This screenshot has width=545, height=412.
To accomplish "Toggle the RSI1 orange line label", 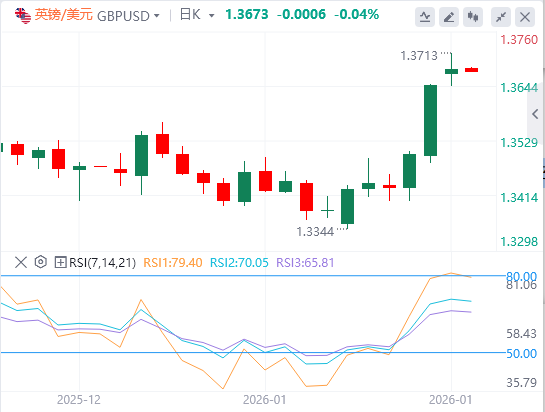I will (x=173, y=262).
